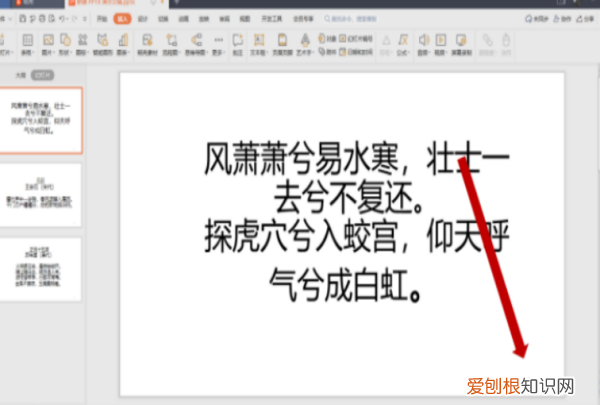Image resolution: width=600 pixels, height=405 pixels.
Task: Click the slide text line '气兮成白虹。'
Action: pos(345,285)
